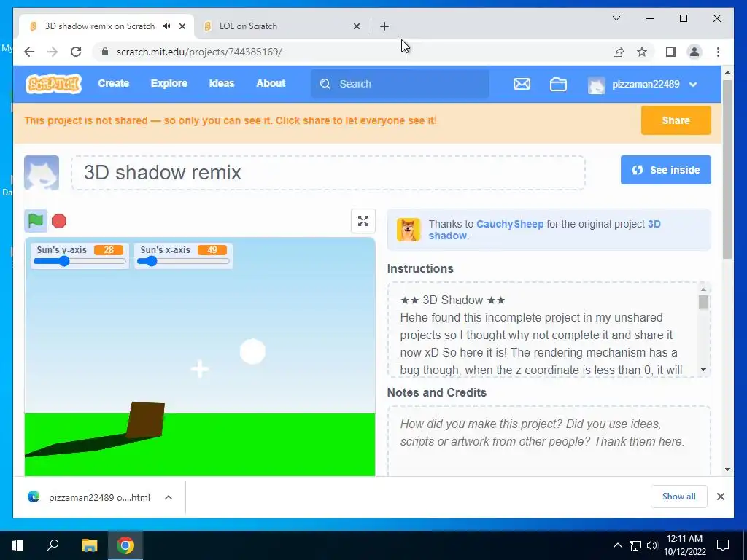Screen dimensions: 747x560
Task: Click the Instructions text box
Action: point(549,330)
